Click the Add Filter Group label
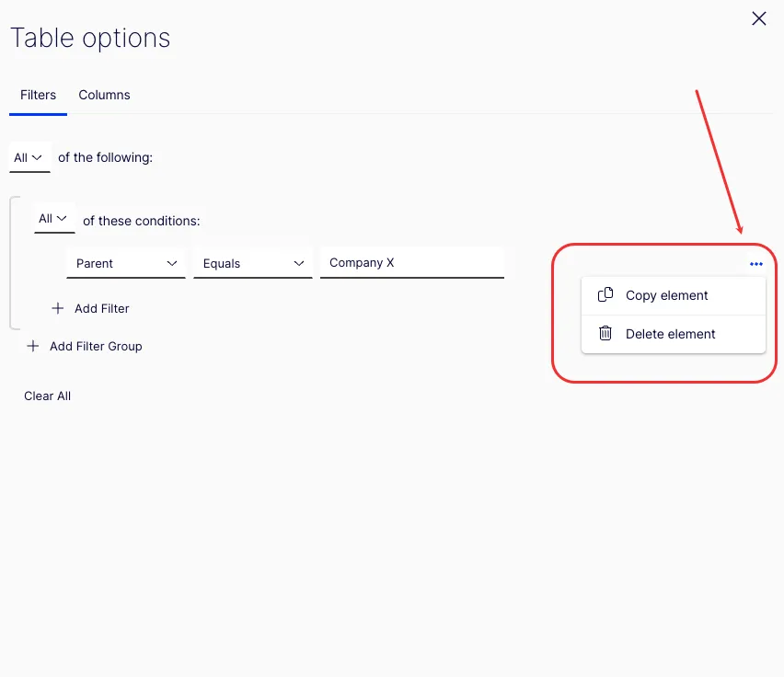 (x=96, y=346)
